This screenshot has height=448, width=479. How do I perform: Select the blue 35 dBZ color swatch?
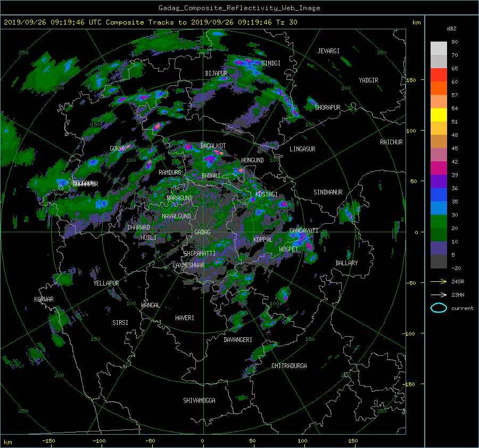point(439,195)
